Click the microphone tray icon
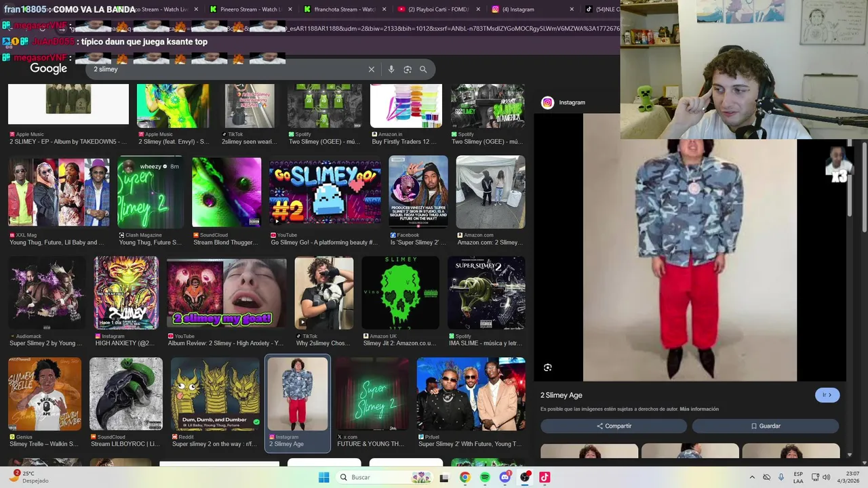 [x=781, y=477]
